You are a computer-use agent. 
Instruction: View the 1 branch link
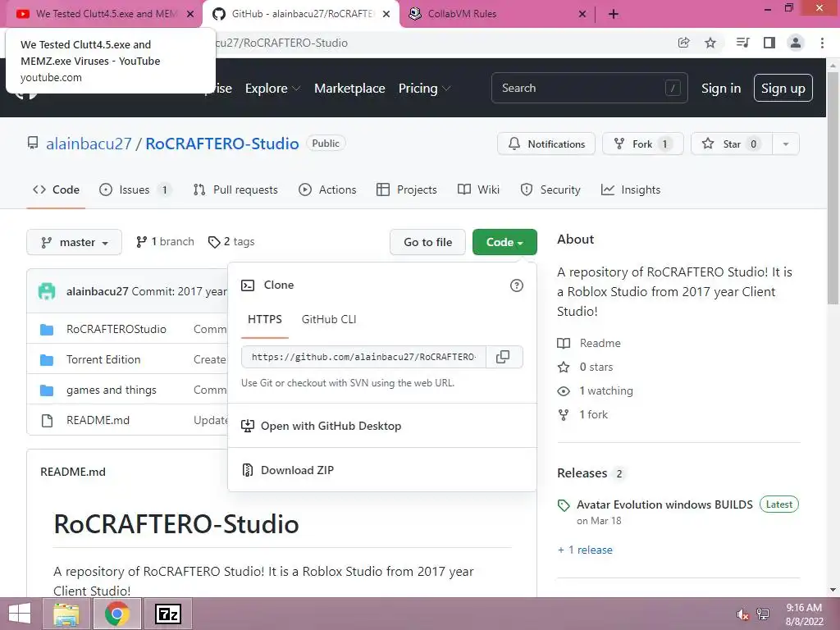click(x=165, y=242)
